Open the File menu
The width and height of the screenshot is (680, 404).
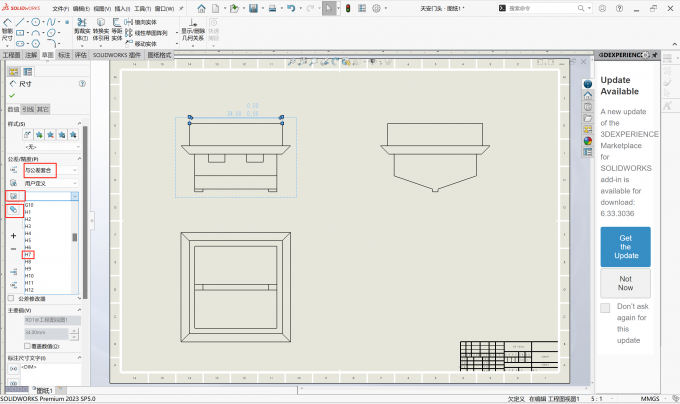61,9
